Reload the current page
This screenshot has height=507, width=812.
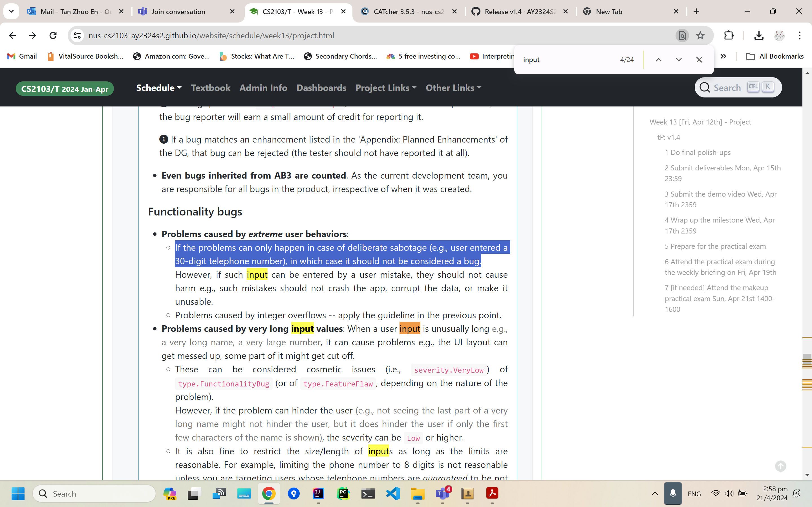pos(53,35)
